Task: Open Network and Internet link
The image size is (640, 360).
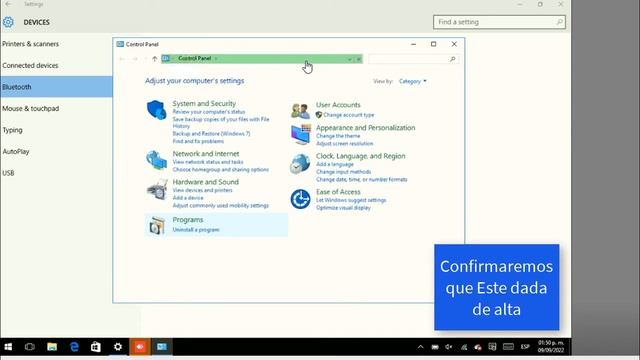Action: point(206,154)
